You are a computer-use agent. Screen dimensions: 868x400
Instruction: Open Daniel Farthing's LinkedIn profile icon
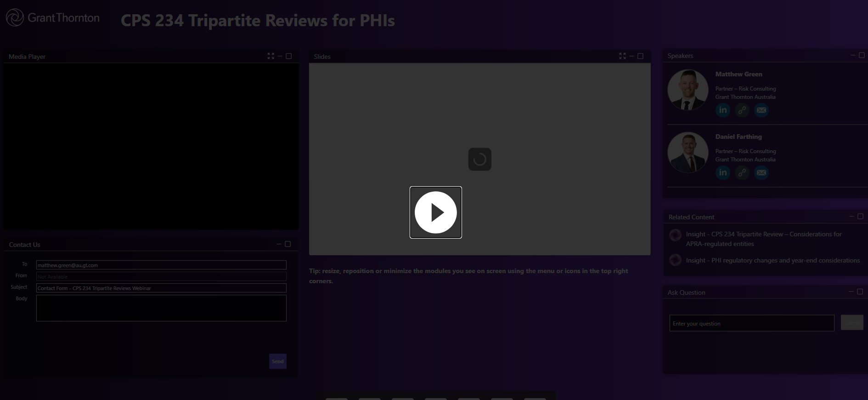tap(723, 172)
